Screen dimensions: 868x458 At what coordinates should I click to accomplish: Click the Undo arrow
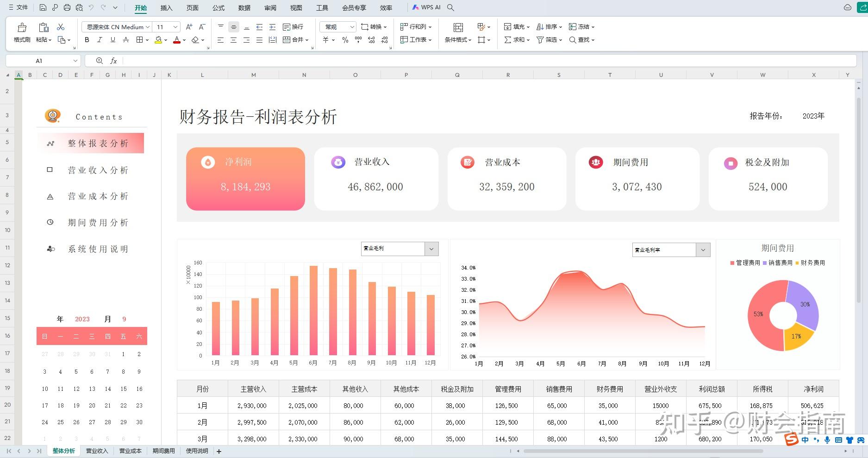click(91, 7)
